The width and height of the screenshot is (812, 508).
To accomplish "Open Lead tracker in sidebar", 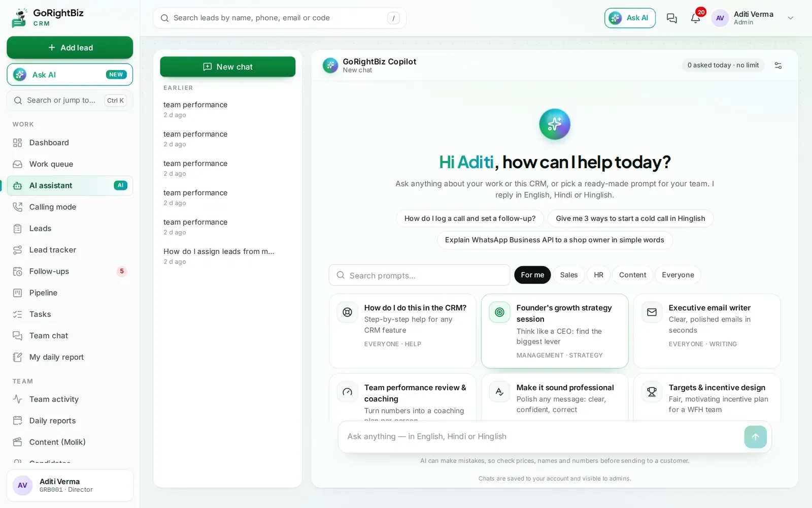I will [70, 250].
